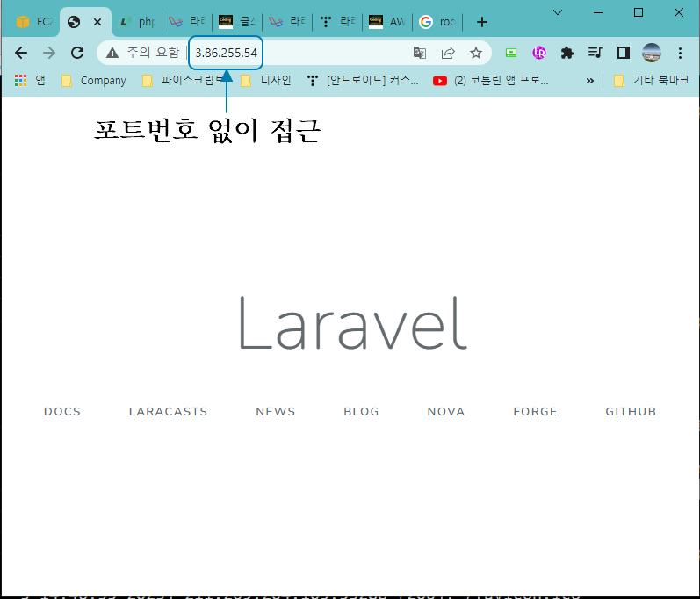Screen dimensions: 700x599
Task: Switch to the php tab
Action: tap(138, 22)
